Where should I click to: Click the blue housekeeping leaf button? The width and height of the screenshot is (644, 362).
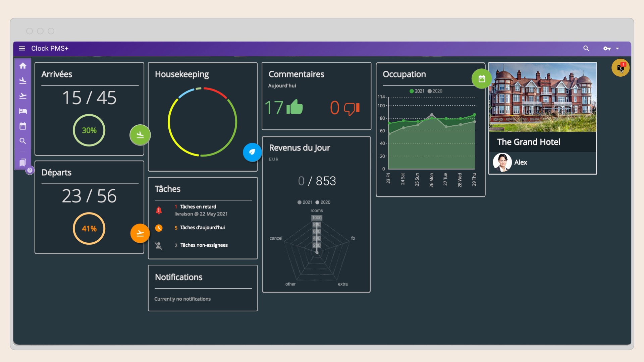pos(252,152)
